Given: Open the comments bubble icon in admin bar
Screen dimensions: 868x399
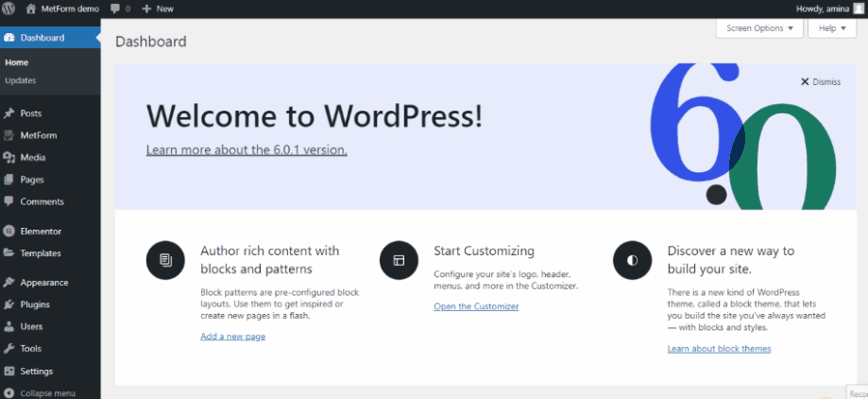Looking at the screenshot, I should coord(115,9).
